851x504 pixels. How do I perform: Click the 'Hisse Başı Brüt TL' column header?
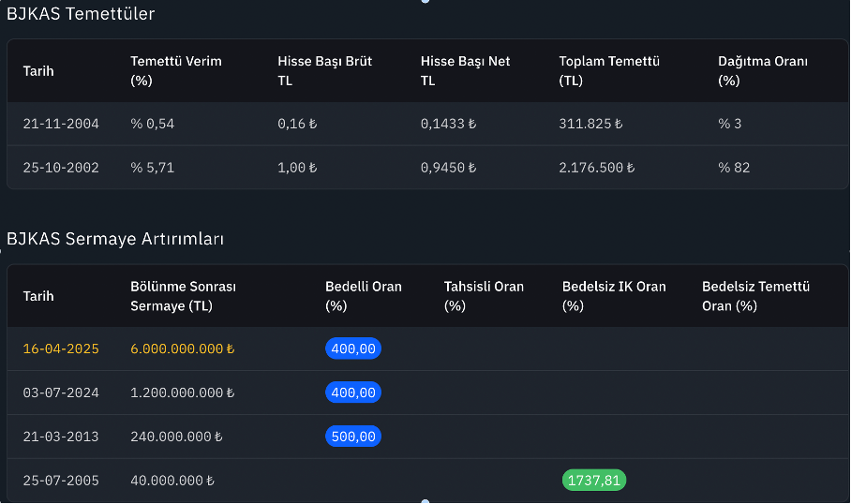pyautogui.click(x=324, y=71)
